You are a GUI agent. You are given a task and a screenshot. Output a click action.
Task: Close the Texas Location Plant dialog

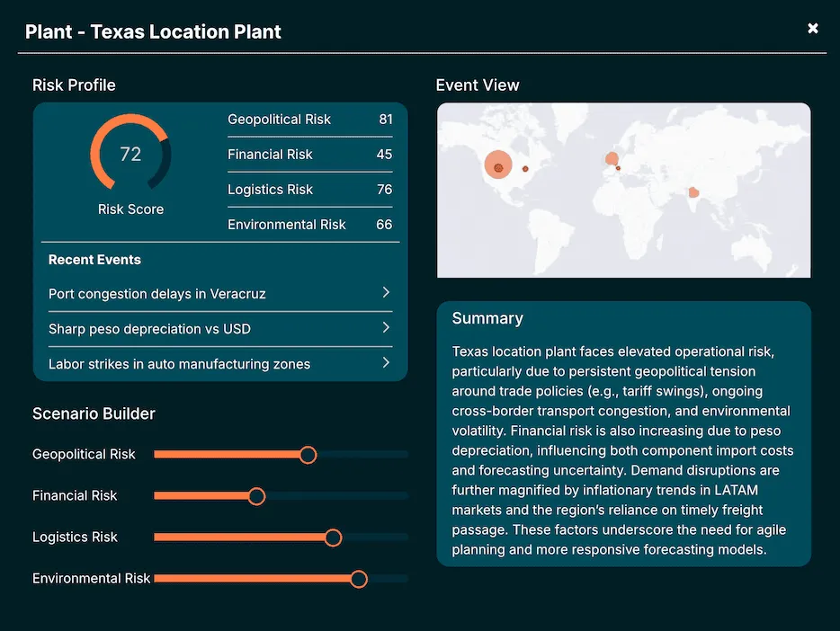(x=813, y=29)
